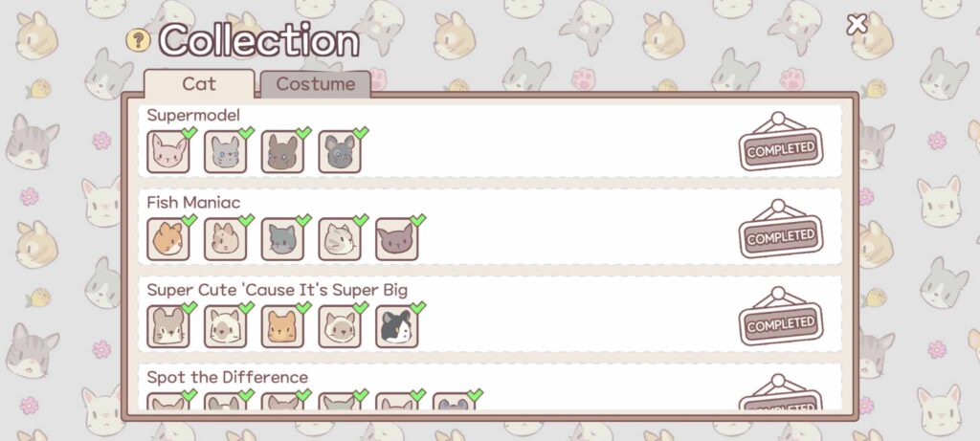Select the pink cat in Supermodel
980x441 pixels.
point(168,152)
